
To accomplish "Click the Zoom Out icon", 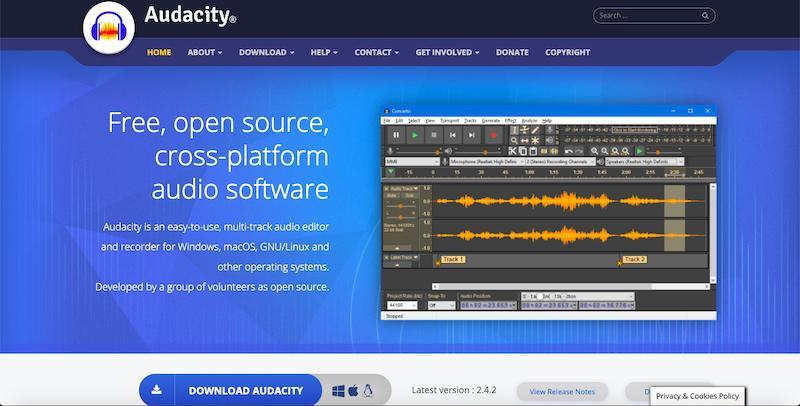I will coord(605,151).
